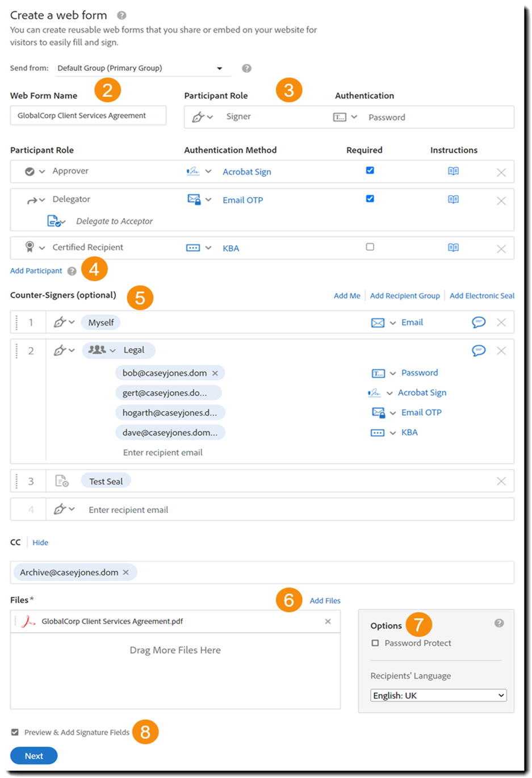Click help icon beside Create a web form

tap(122, 15)
